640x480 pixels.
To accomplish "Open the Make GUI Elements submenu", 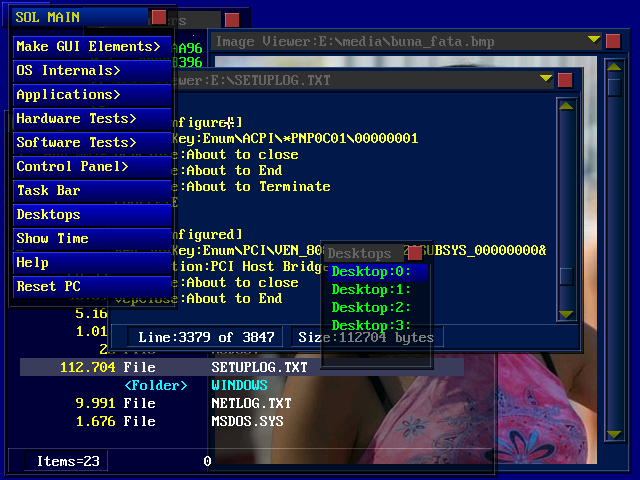I will (92, 47).
